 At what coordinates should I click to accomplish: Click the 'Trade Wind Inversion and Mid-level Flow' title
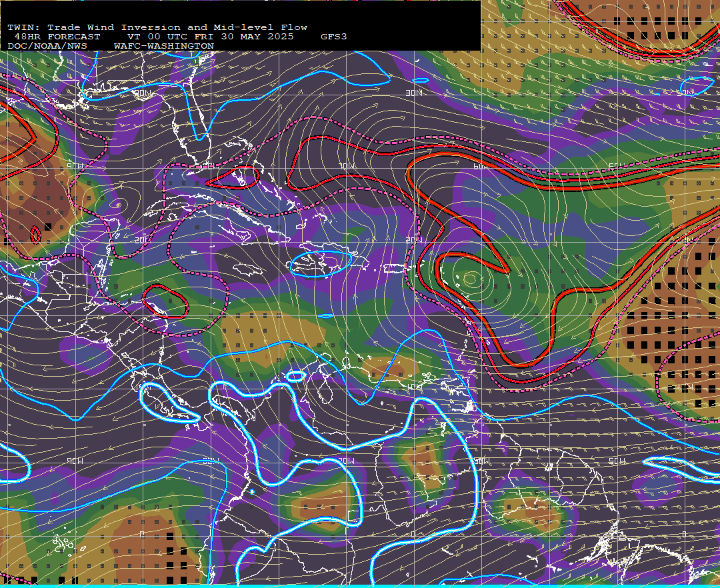(x=177, y=27)
